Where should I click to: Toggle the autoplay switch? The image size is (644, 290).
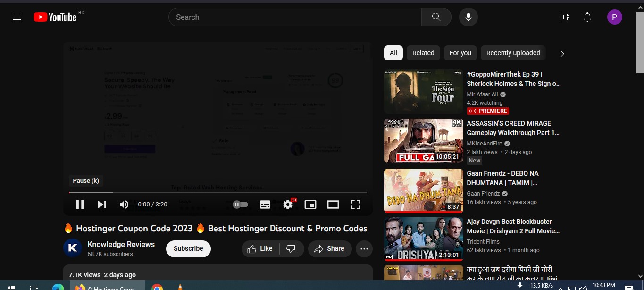point(240,205)
